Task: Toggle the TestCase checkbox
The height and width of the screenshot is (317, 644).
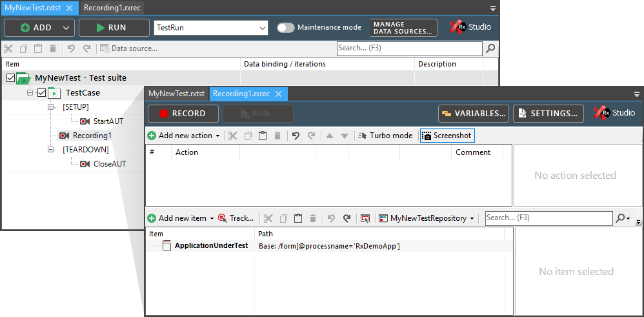Action: [41, 93]
